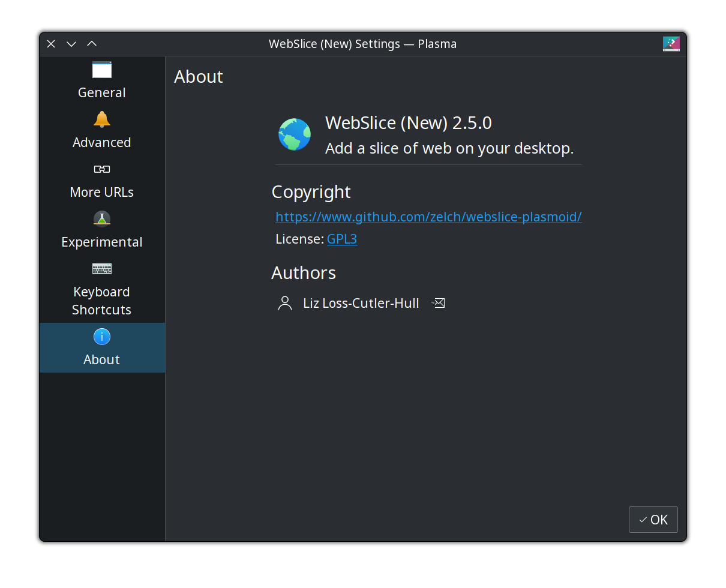Click the "About" page heading

click(x=199, y=77)
